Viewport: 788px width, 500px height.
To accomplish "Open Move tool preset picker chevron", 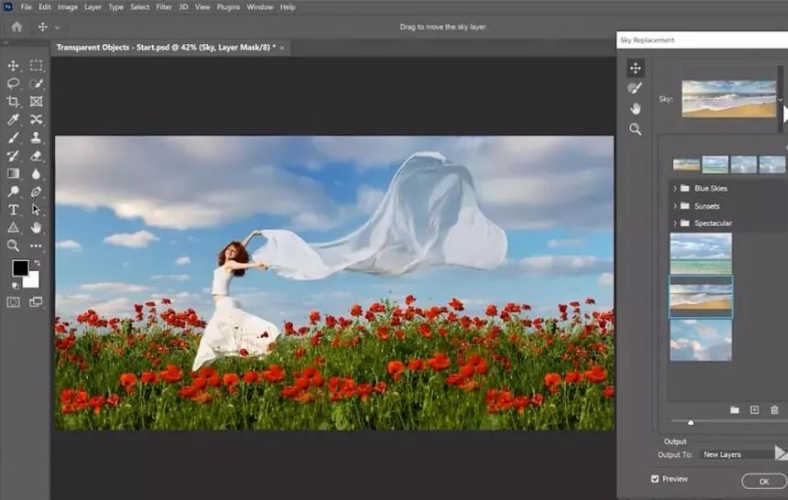I will 57,27.
